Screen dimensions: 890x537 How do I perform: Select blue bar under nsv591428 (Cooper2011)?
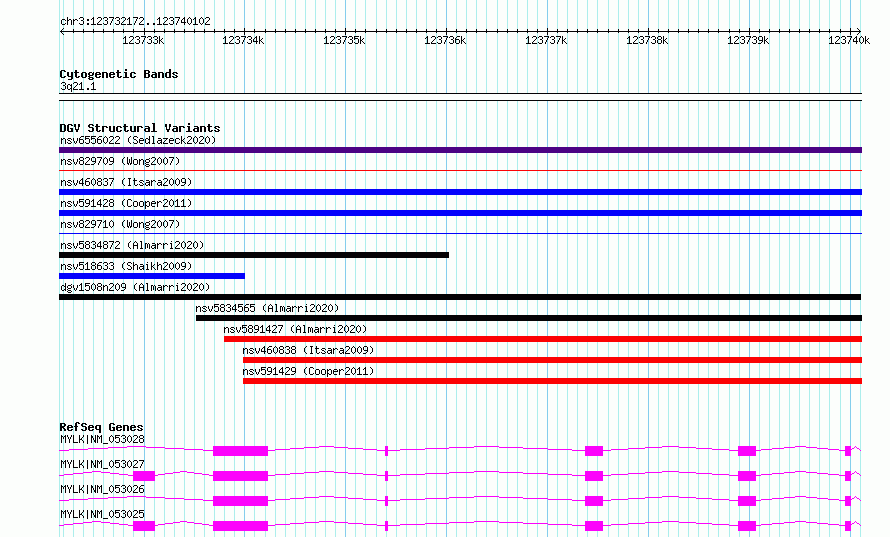tap(460, 213)
